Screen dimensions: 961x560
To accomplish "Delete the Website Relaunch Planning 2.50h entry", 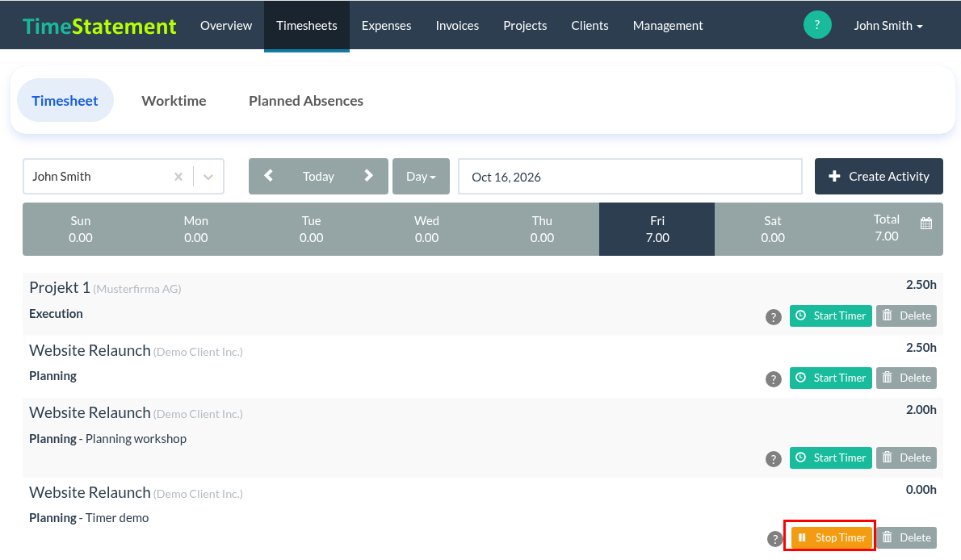I will (x=906, y=378).
